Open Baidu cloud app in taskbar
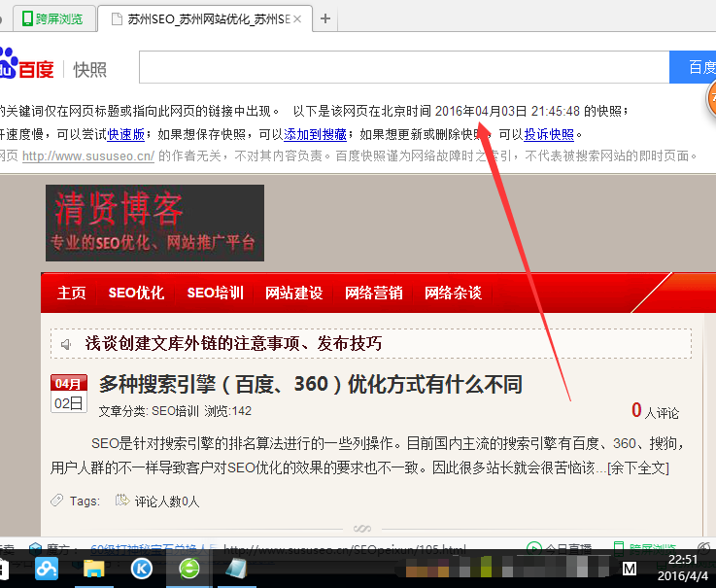The width and height of the screenshot is (716, 588). pos(46,568)
